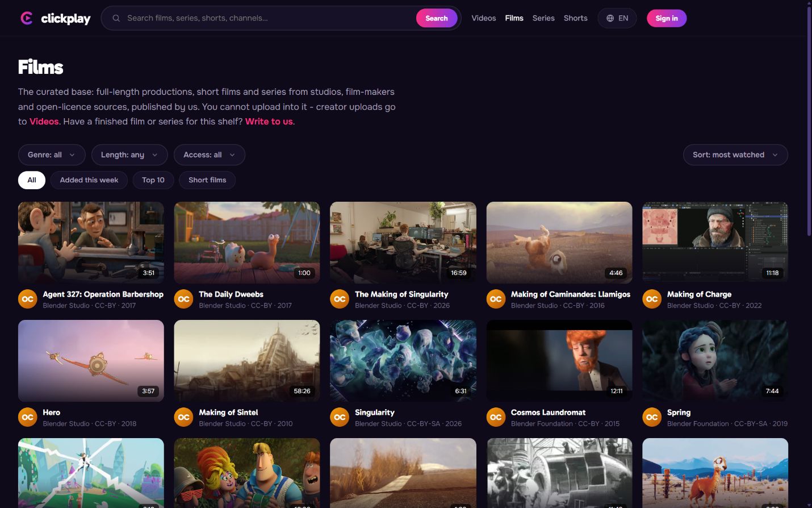Open channel avatar beside Spring
The width and height of the screenshot is (812, 508).
coord(652,417)
